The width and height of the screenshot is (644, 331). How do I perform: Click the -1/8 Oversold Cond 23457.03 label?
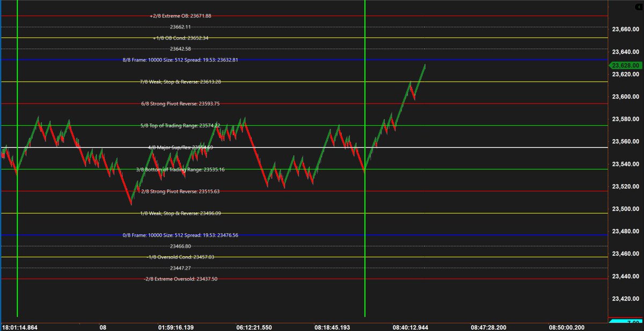(x=180, y=257)
